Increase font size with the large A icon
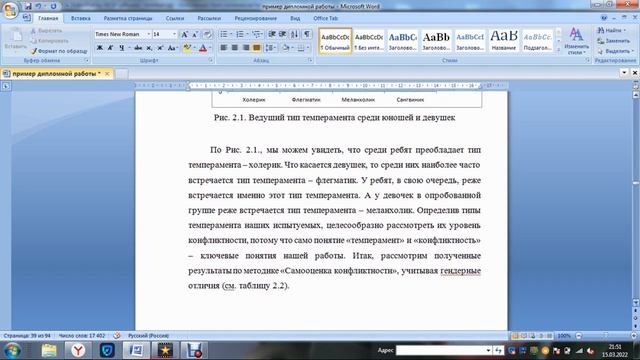 pos(184,34)
